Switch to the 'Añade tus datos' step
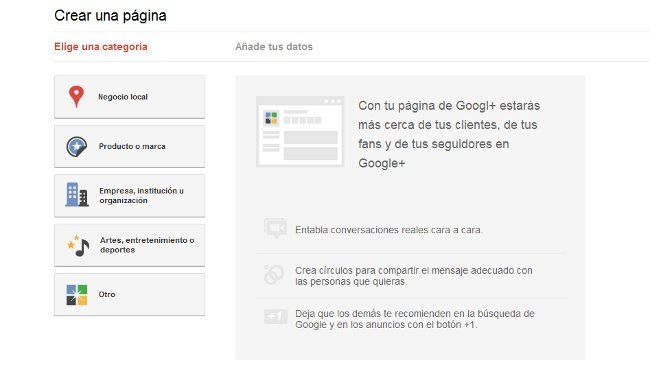This screenshot has height=365, width=650. (274, 46)
